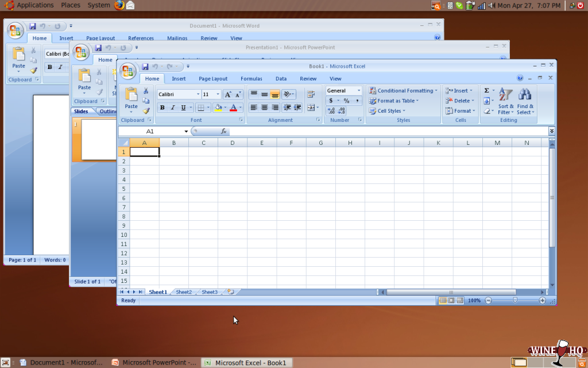Click the Insert Worksheet tab icon
This screenshot has width=588, height=368.
click(231, 292)
